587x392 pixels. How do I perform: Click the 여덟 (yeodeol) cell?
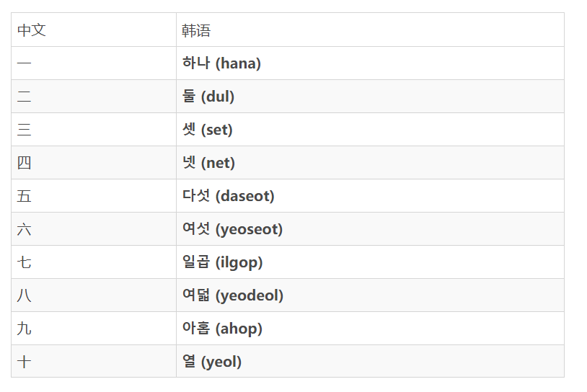coord(370,295)
